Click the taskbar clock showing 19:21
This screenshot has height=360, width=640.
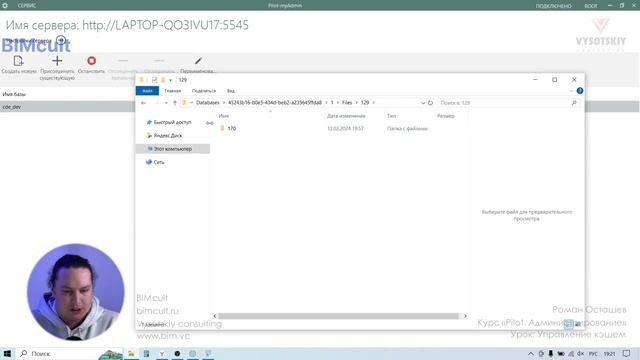[609, 353]
